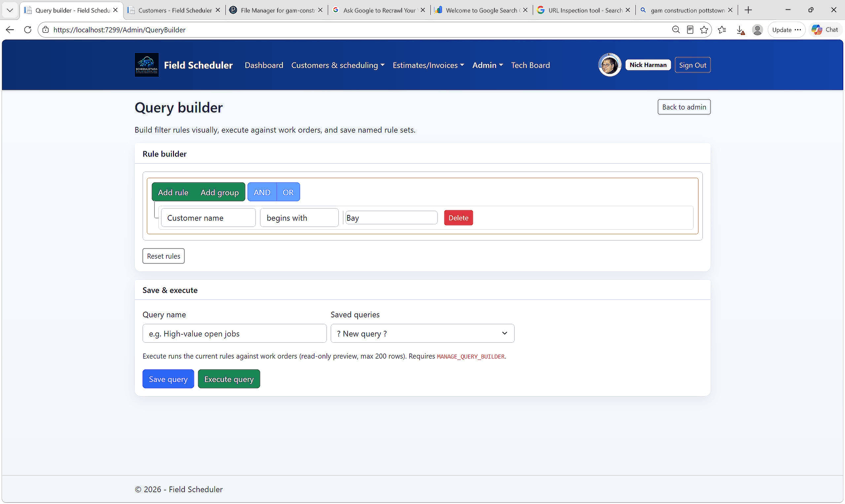Click the Save & execute heading
The width and height of the screenshot is (845, 504).
click(x=170, y=290)
